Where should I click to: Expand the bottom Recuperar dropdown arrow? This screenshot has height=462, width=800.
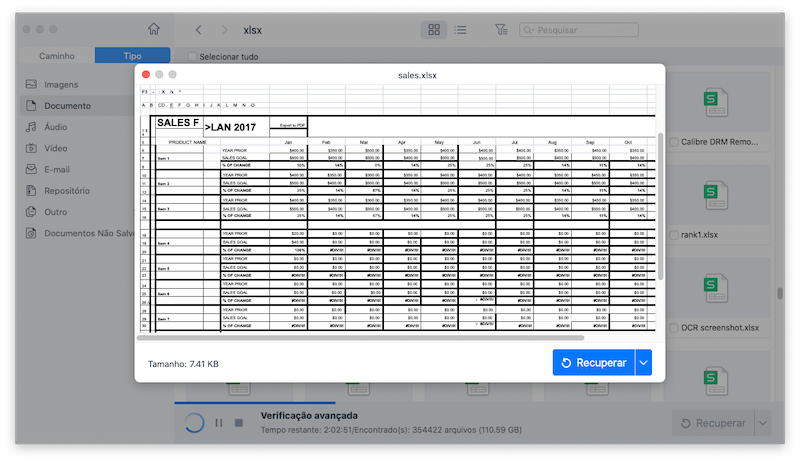(x=763, y=423)
